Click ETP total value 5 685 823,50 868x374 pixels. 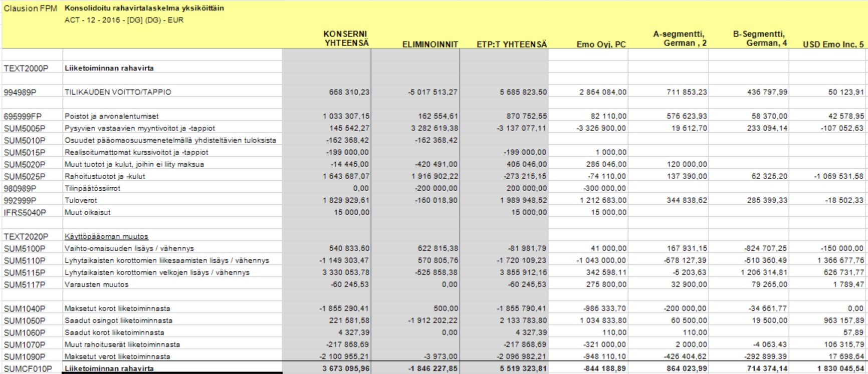(x=523, y=92)
